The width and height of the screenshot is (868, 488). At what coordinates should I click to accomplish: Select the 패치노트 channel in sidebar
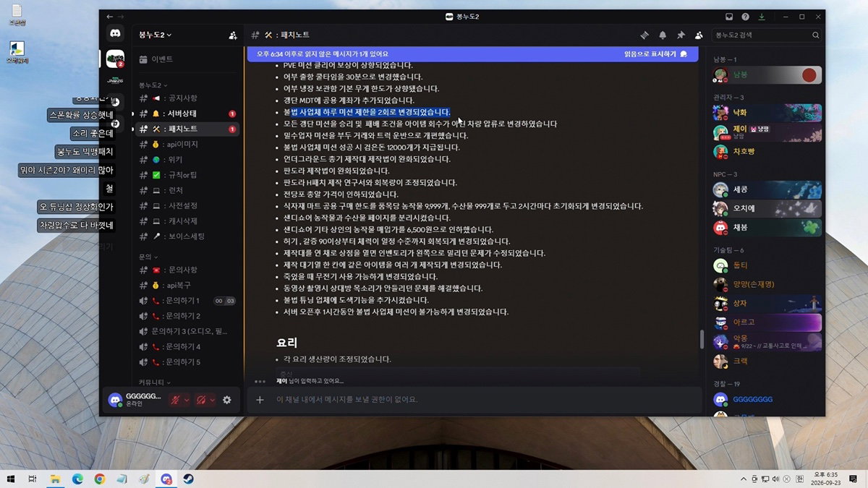[187, 129]
